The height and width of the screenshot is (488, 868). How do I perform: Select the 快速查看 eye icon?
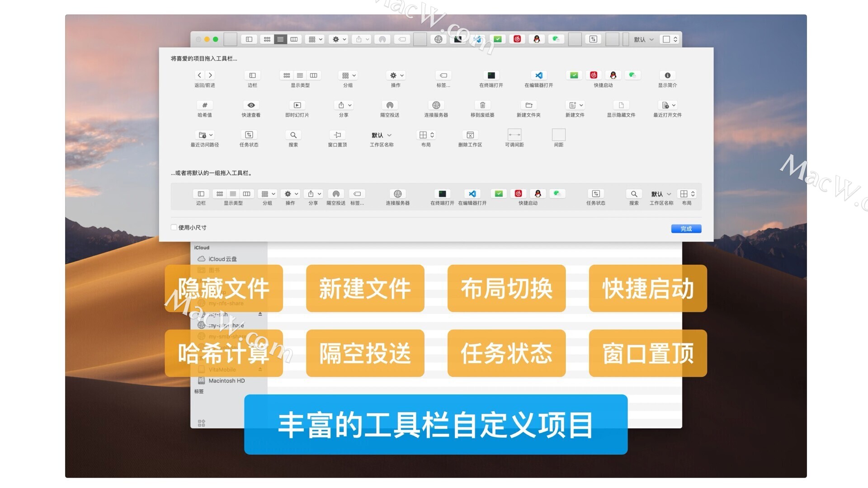(x=251, y=105)
